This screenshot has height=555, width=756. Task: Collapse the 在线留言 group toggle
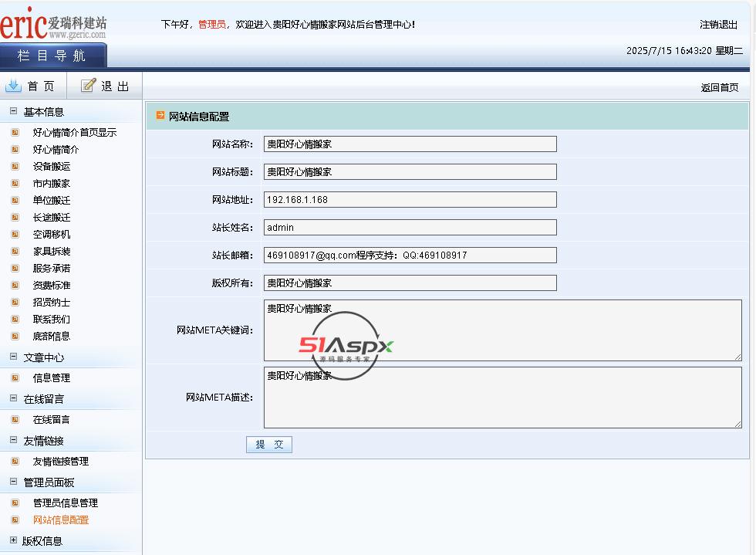13,398
